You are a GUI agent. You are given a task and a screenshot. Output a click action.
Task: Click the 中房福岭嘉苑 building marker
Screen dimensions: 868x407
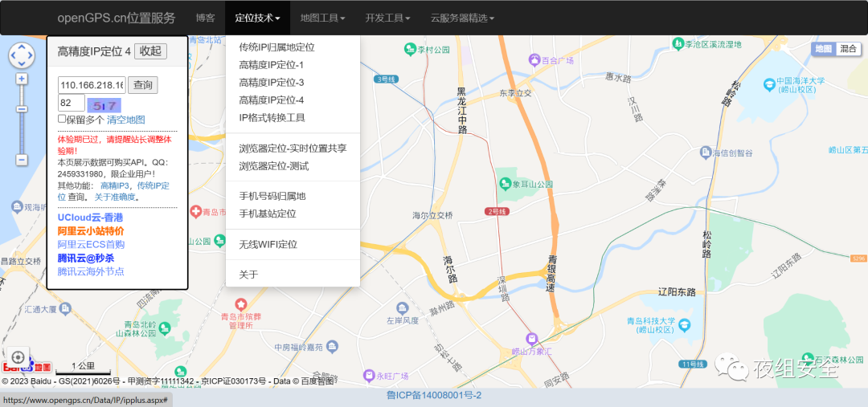[333, 347]
